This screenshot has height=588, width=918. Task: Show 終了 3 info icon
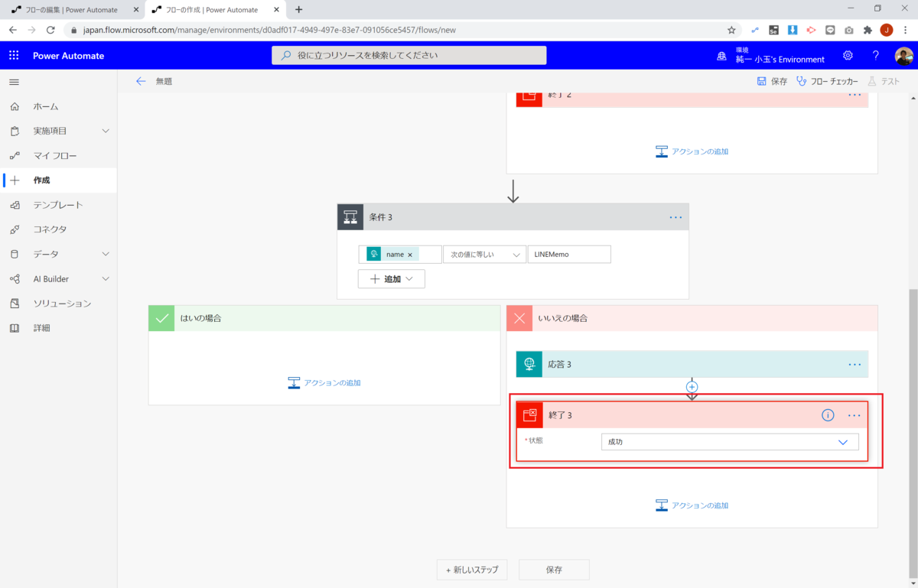click(x=828, y=415)
